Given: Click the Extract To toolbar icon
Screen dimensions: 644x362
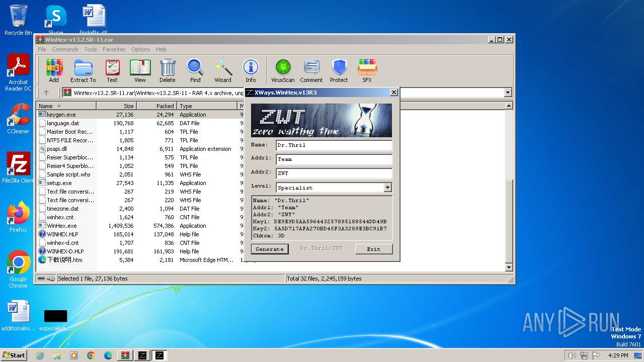Looking at the screenshot, I should pyautogui.click(x=83, y=70).
